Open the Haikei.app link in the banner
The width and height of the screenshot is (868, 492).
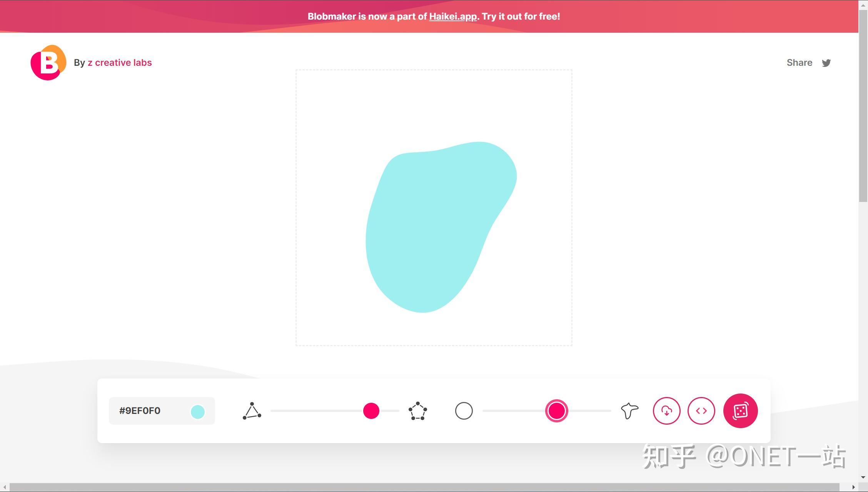click(x=452, y=17)
